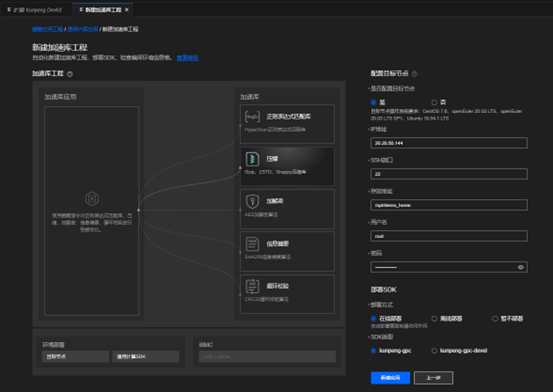Open the 查看帮助 help link
553x392 pixels.
point(188,58)
